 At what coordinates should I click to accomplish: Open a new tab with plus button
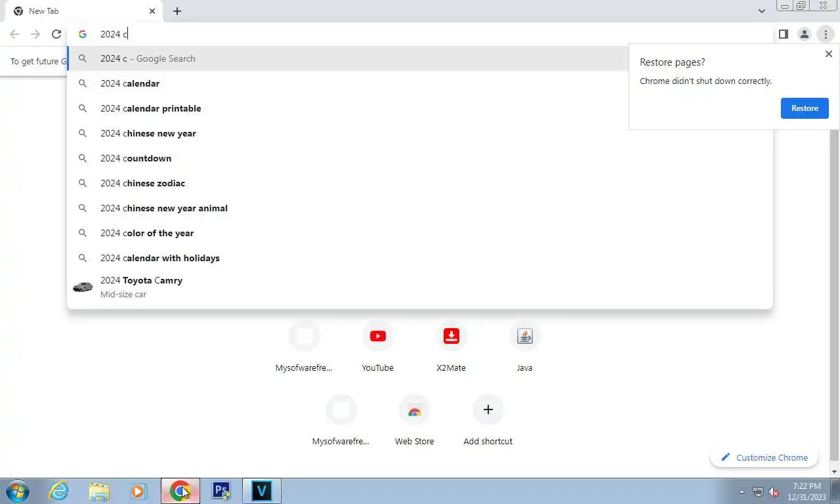tap(177, 11)
